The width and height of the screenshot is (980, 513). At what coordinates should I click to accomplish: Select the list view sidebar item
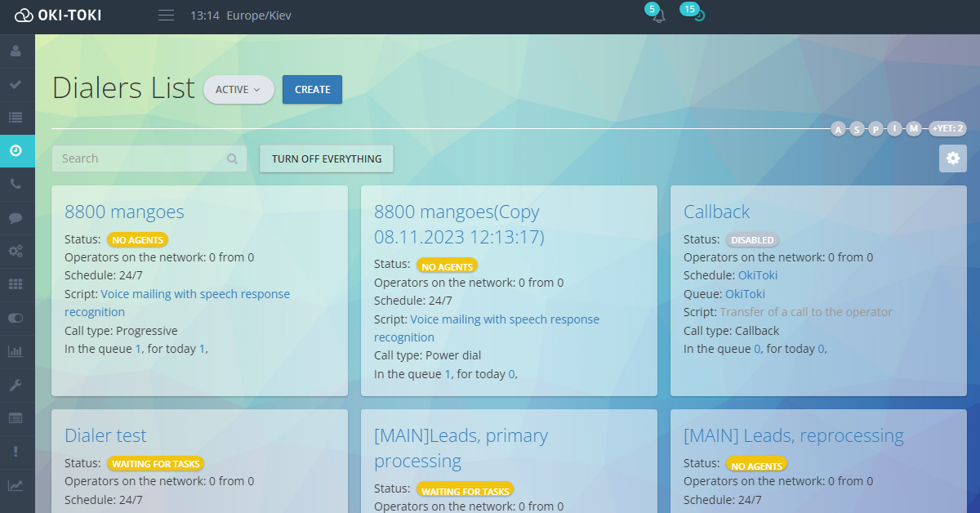click(x=16, y=118)
